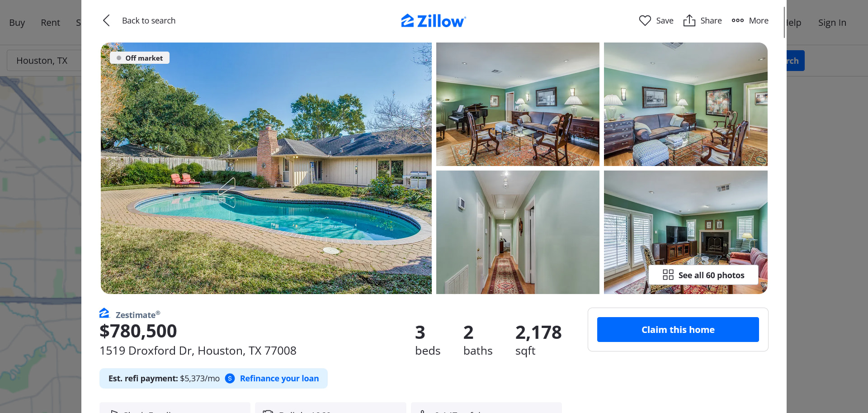Open the Rent menu

coord(50,23)
